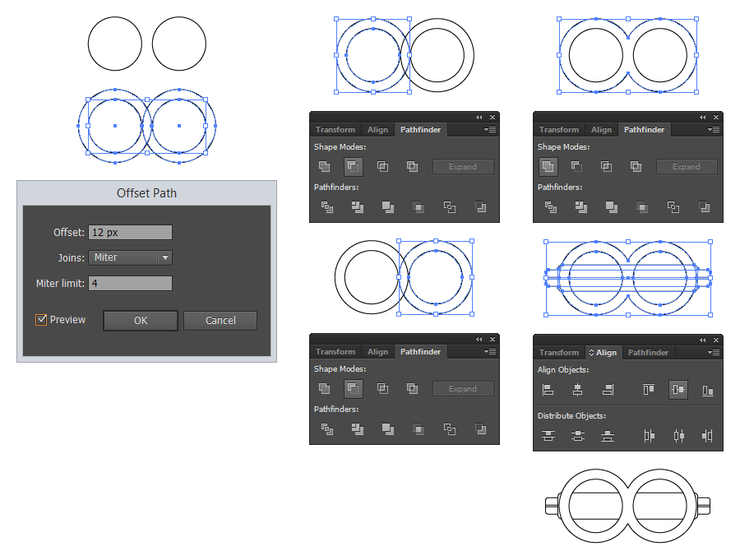The image size is (740, 560).
Task: Switch to Transform tab in upper-right panel
Action: tap(559, 129)
